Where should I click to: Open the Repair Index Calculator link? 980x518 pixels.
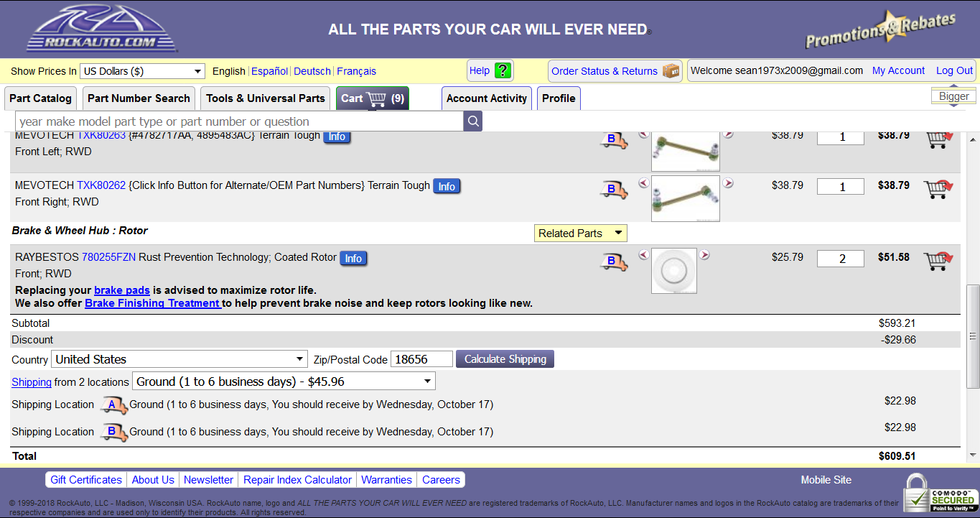coord(297,480)
